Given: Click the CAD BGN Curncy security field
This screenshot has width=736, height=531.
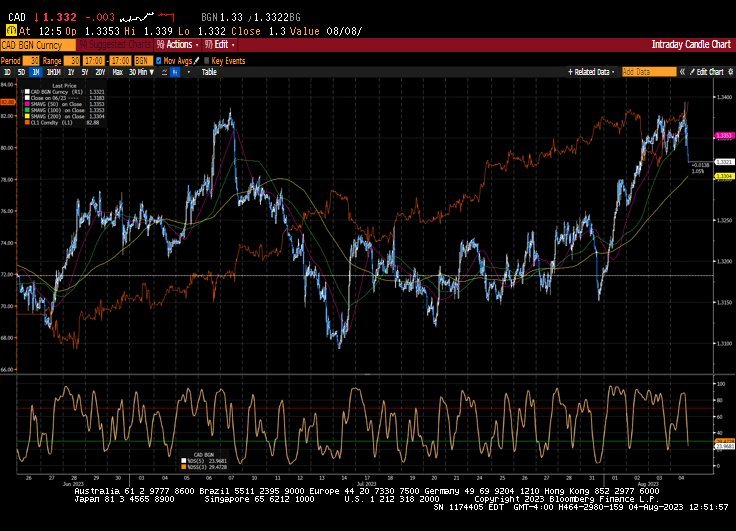Looking at the screenshot, I should click(36, 45).
